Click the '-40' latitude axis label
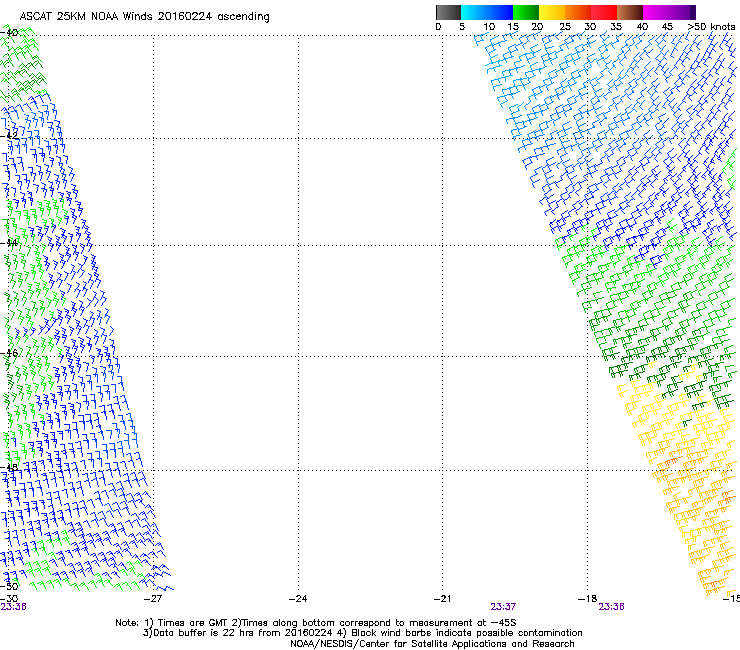Viewport: 740px width, 650px height. click(x=9, y=33)
